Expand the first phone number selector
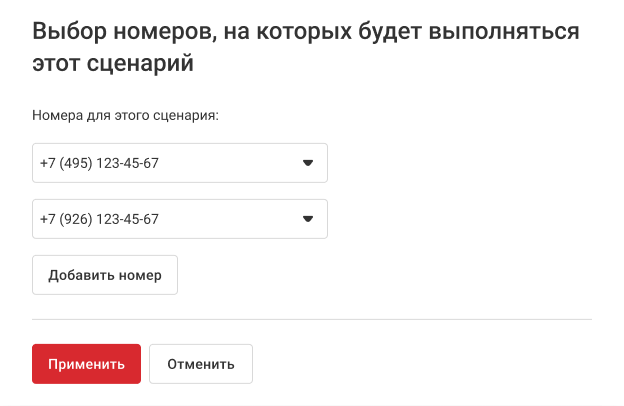624x406 pixels. (x=180, y=163)
